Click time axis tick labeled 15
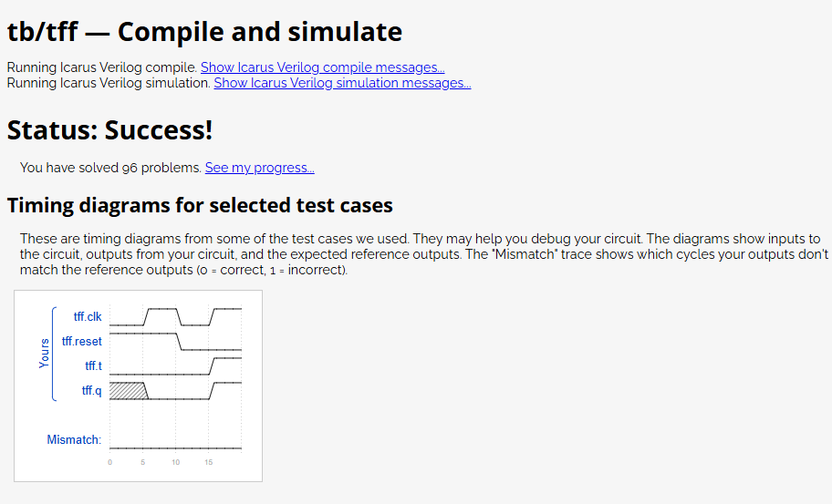The image size is (832, 504). pos(209,462)
